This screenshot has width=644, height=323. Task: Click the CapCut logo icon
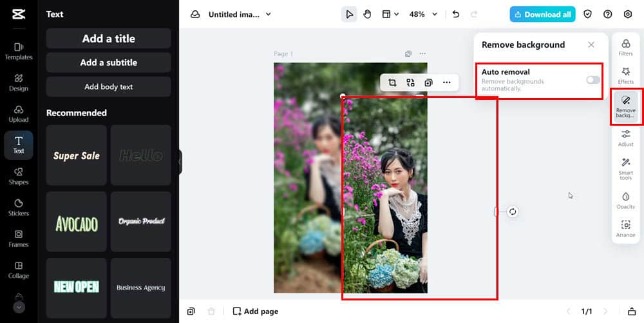point(19,14)
